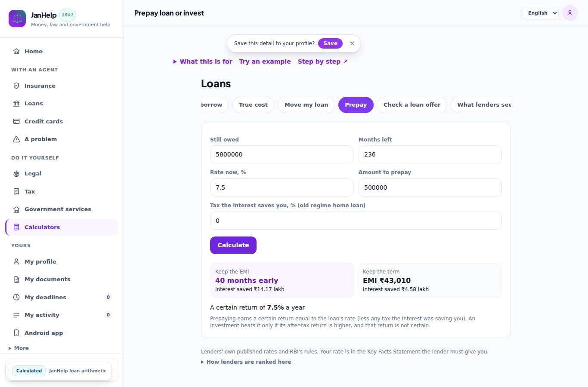The width and height of the screenshot is (588, 387).
Task: Open the Step by step link
Action: pyautogui.click(x=322, y=61)
